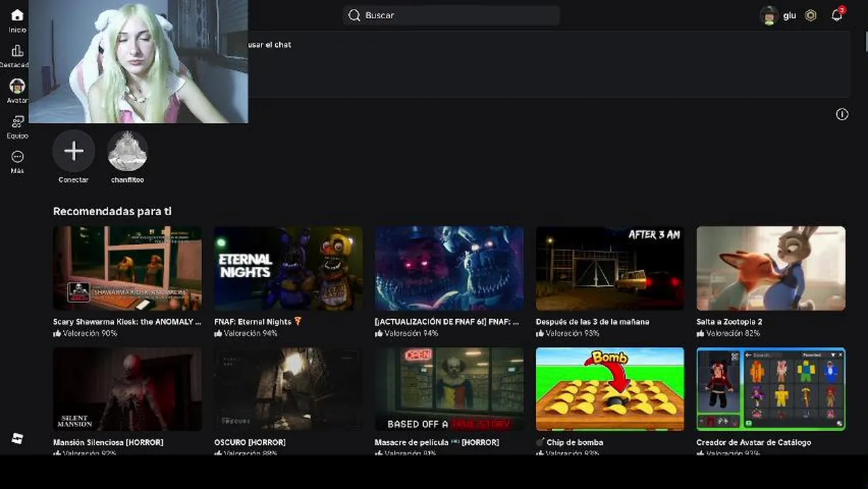Click the title 'OSCURO [HORROR]'
Screen dimensions: 868x489
(x=250, y=442)
